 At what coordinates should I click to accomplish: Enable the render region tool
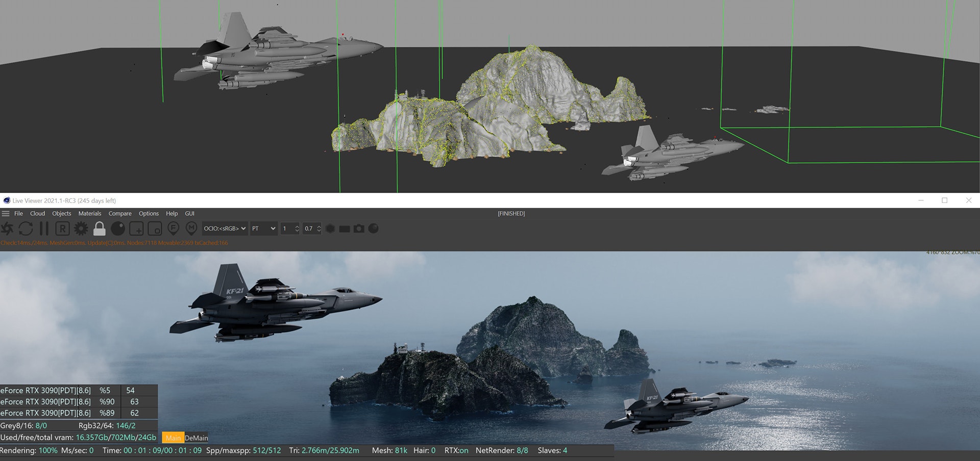pyautogui.click(x=136, y=228)
